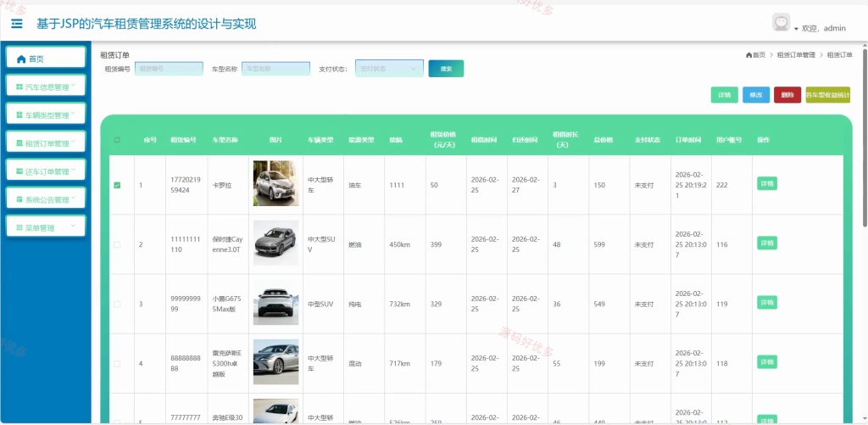This screenshot has width=868, height=425.
Task: Open the 还车订单管理 sidebar menu
Action: pos(46,171)
